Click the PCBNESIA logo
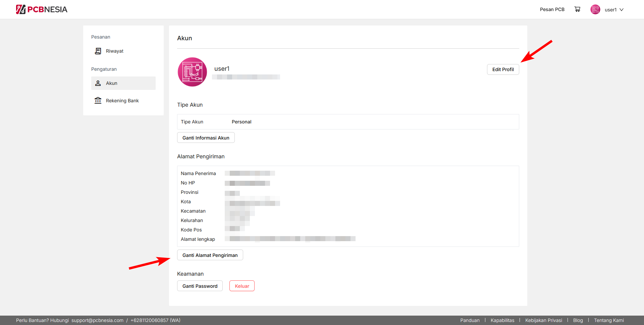 pos(42,9)
